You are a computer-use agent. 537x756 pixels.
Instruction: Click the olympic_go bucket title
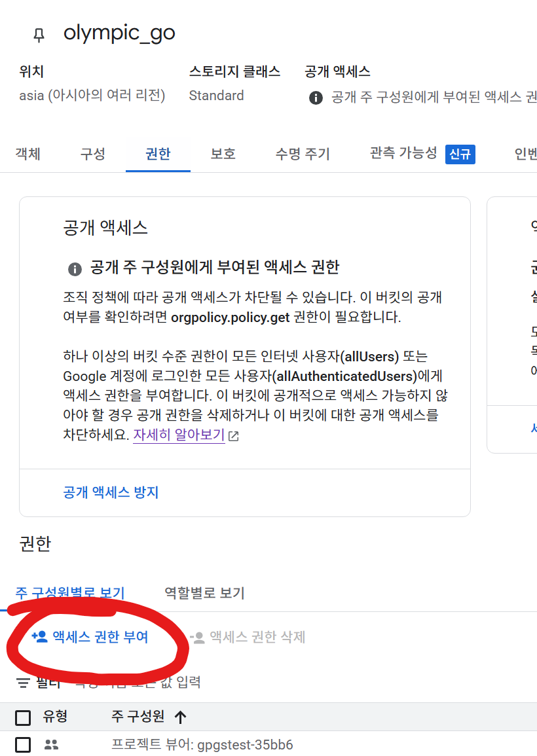(119, 33)
